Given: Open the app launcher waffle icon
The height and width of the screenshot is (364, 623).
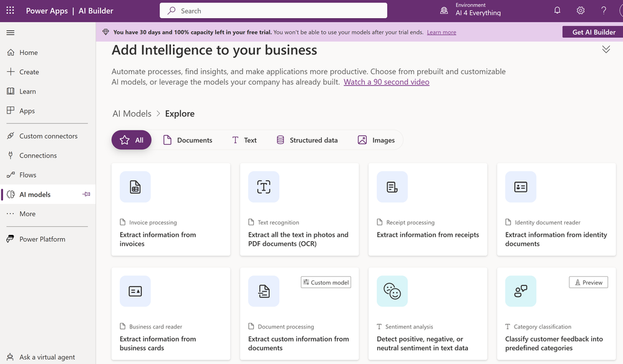Looking at the screenshot, I should [11, 11].
